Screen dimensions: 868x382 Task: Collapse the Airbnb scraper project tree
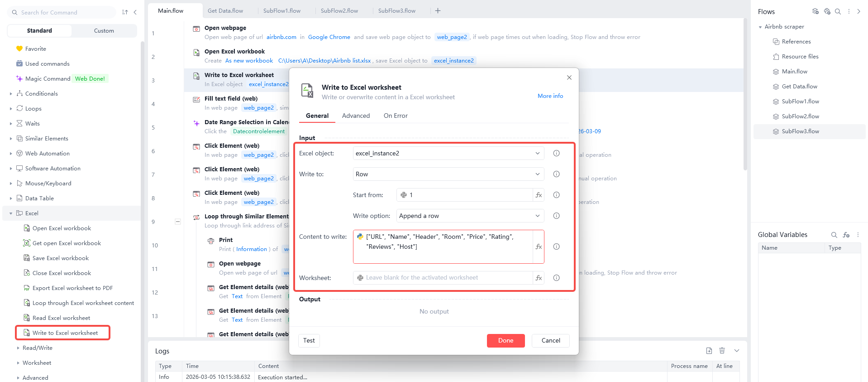click(x=760, y=27)
